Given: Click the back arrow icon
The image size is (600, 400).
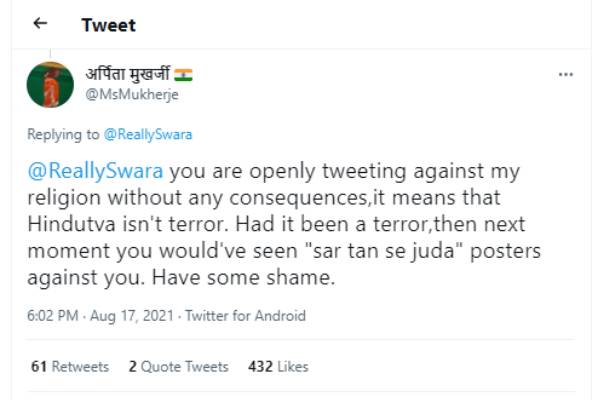Looking at the screenshot, I should 40,23.
